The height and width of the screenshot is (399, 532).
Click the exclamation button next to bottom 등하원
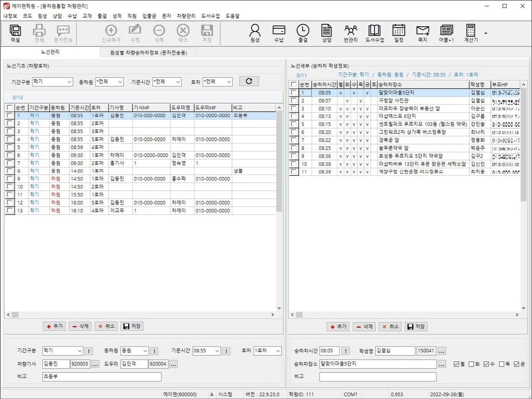[x=154, y=351]
